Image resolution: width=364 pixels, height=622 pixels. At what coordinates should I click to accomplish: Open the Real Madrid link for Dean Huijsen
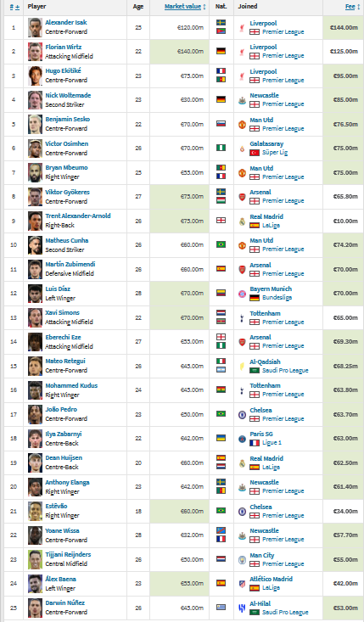266,458
